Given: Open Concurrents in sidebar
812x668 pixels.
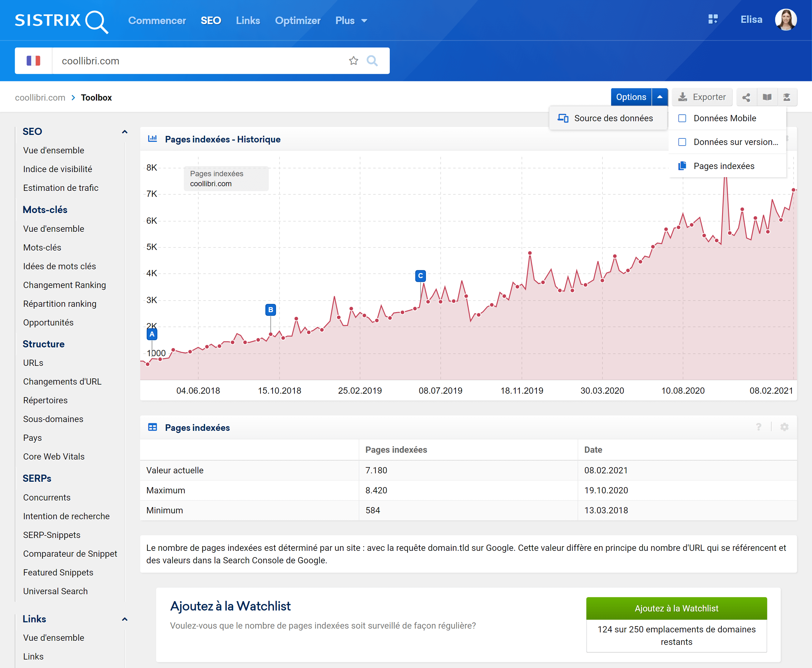Looking at the screenshot, I should click(x=47, y=497).
